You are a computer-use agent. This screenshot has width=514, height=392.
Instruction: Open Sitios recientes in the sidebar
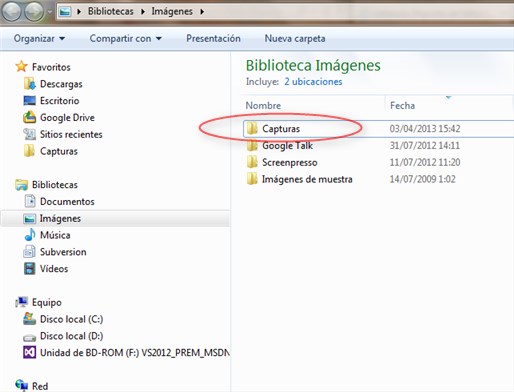pos(71,134)
